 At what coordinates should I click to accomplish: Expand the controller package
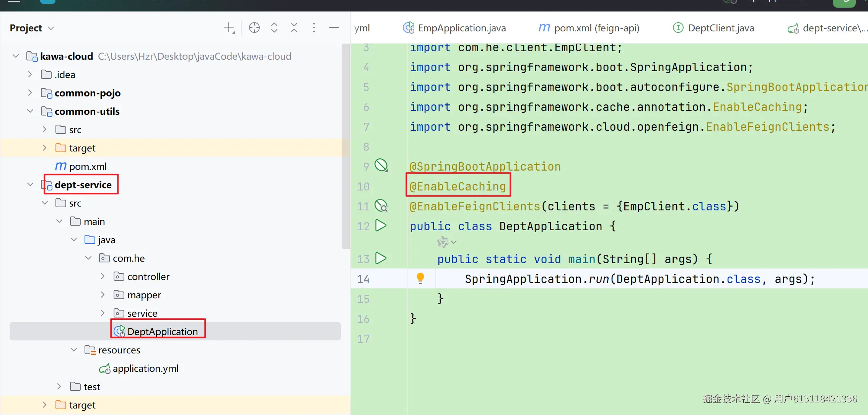[x=103, y=276]
